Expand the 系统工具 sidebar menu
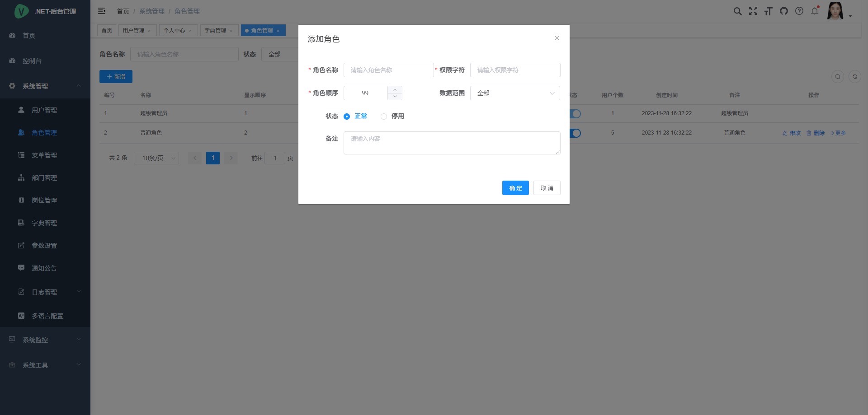 coord(79,365)
